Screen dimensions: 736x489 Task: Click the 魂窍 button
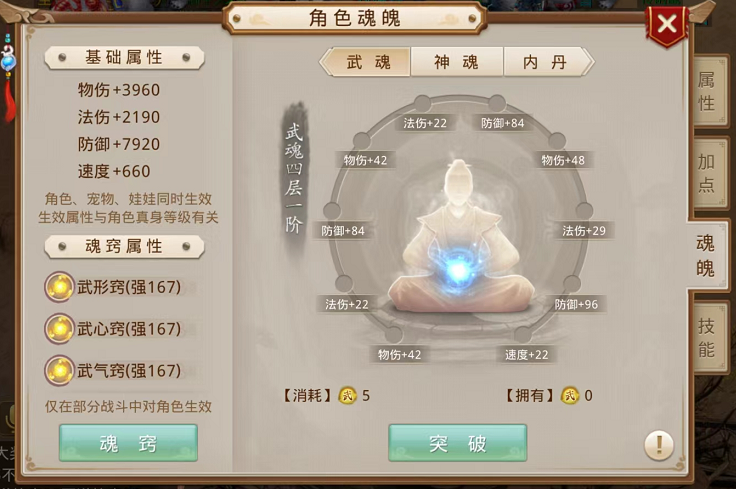pyautogui.click(x=128, y=443)
